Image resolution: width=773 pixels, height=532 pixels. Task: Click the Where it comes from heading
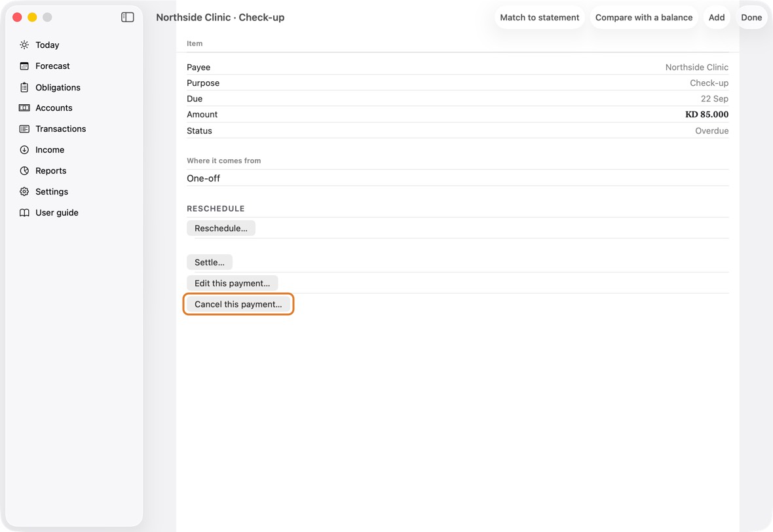tap(224, 161)
